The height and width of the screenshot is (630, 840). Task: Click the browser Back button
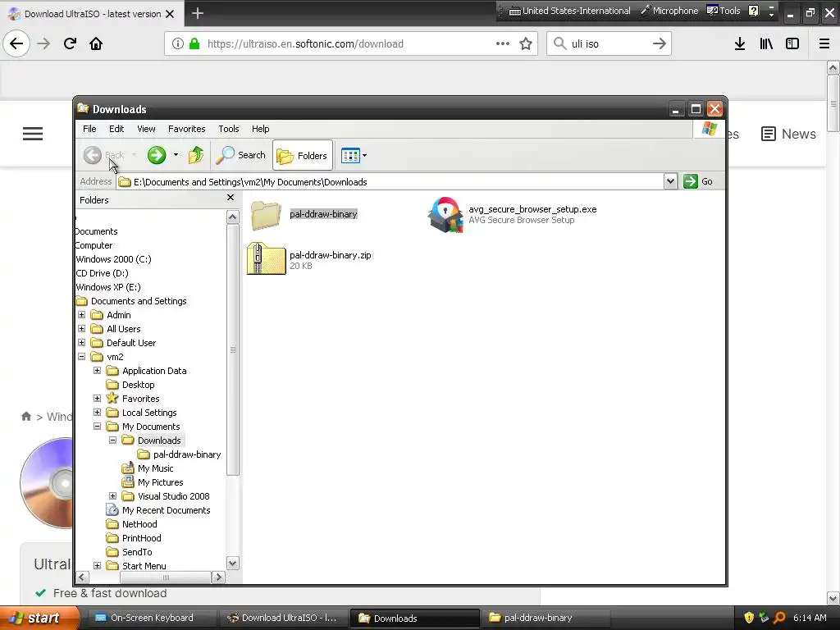coord(16,43)
